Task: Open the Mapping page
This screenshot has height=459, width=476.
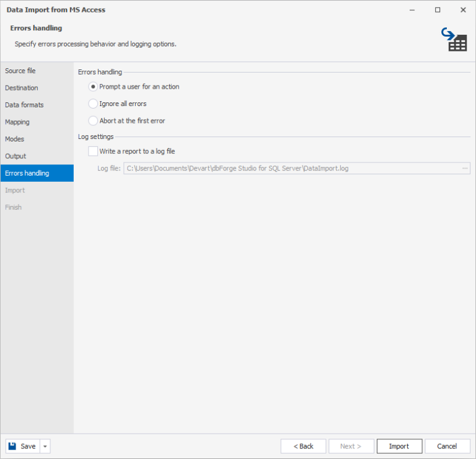Action: [17, 122]
